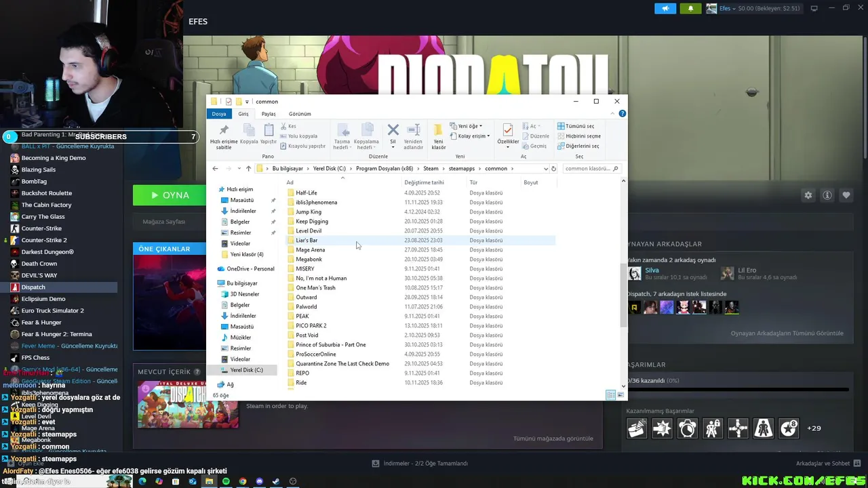Screen dimensions: 868x488
Task: Open recent locations arrow beside navigation buttons
Action: click(x=238, y=169)
